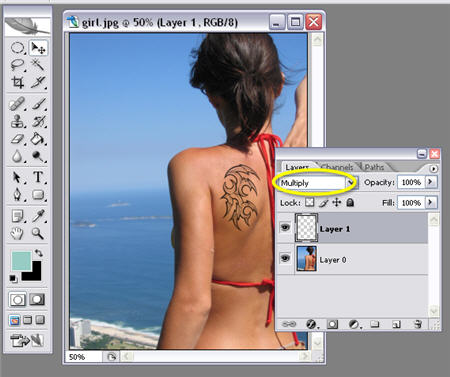The width and height of the screenshot is (450, 377).
Task: Select the History Brush tool
Action: (38, 121)
